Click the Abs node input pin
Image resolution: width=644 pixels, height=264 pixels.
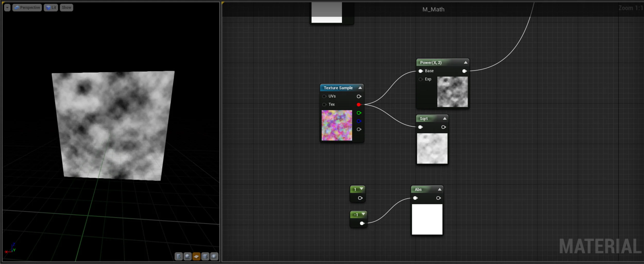(x=415, y=198)
